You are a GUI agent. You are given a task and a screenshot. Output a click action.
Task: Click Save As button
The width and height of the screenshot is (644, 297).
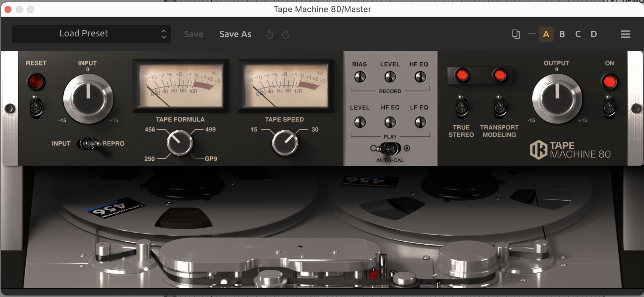pyautogui.click(x=235, y=34)
